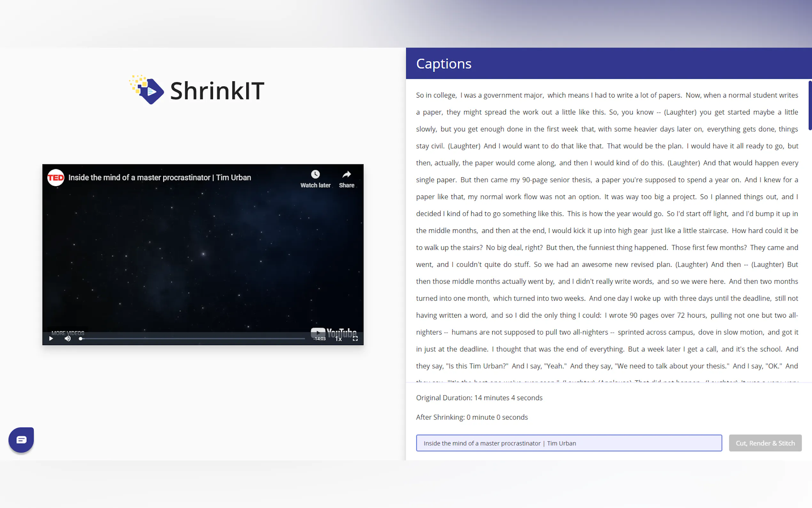Play the video using the play icon
Screen dimensions: 812x508
tap(51, 338)
